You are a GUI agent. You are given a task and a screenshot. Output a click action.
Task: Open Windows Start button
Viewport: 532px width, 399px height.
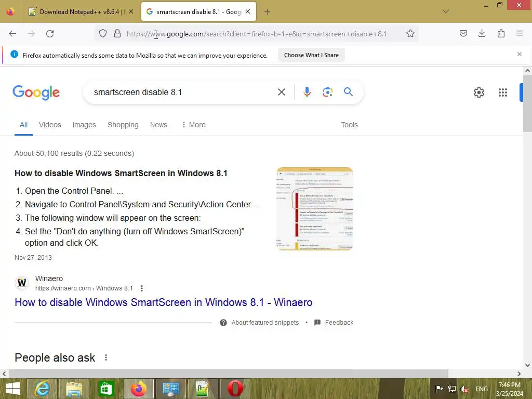click(x=13, y=389)
